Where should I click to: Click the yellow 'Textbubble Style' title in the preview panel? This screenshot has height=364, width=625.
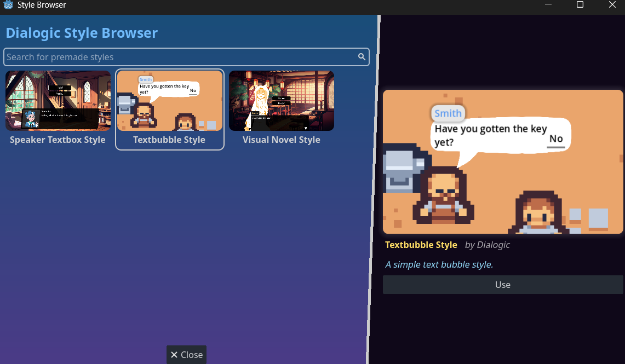pos(421,245)
